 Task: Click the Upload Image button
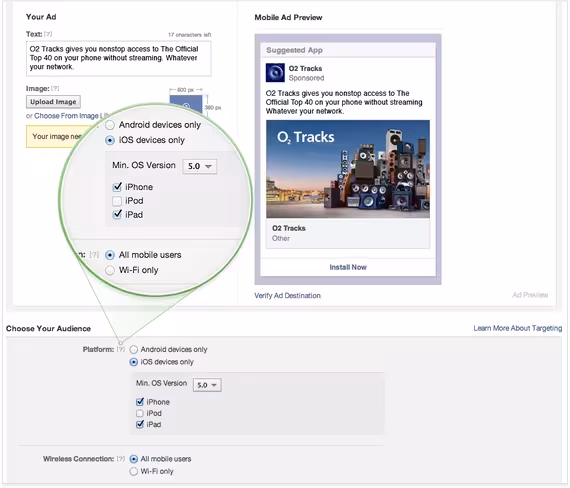tap(53, 102)
